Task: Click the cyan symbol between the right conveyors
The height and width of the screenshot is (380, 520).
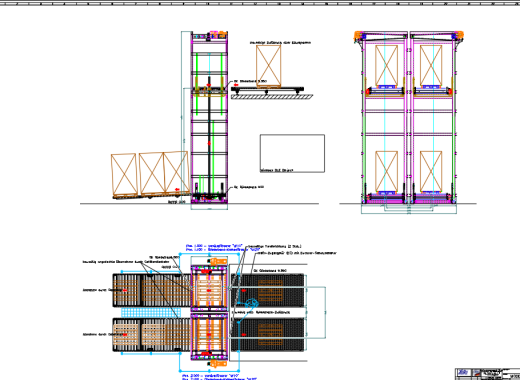Action: pos(251,303)
